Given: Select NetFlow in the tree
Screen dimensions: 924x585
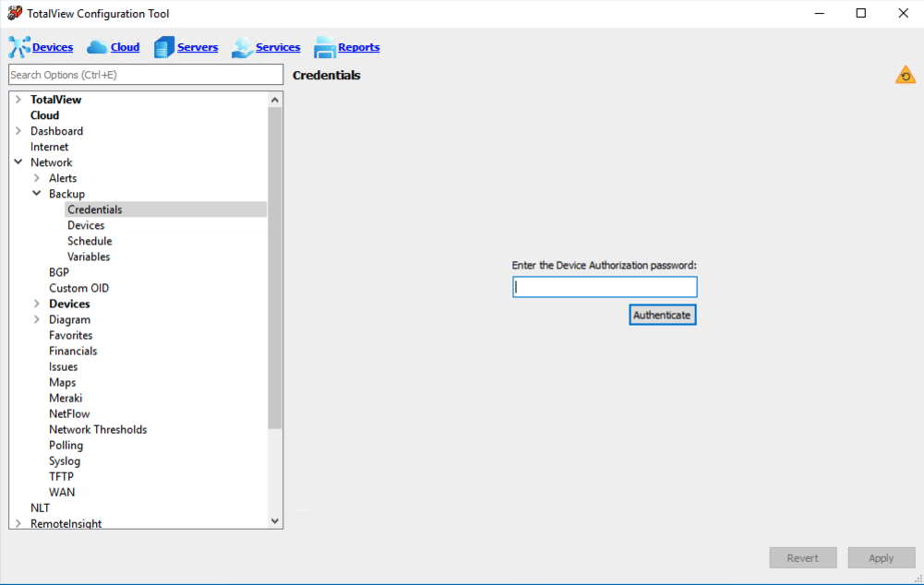Looking at the screenshot, I should coord(69,413).
